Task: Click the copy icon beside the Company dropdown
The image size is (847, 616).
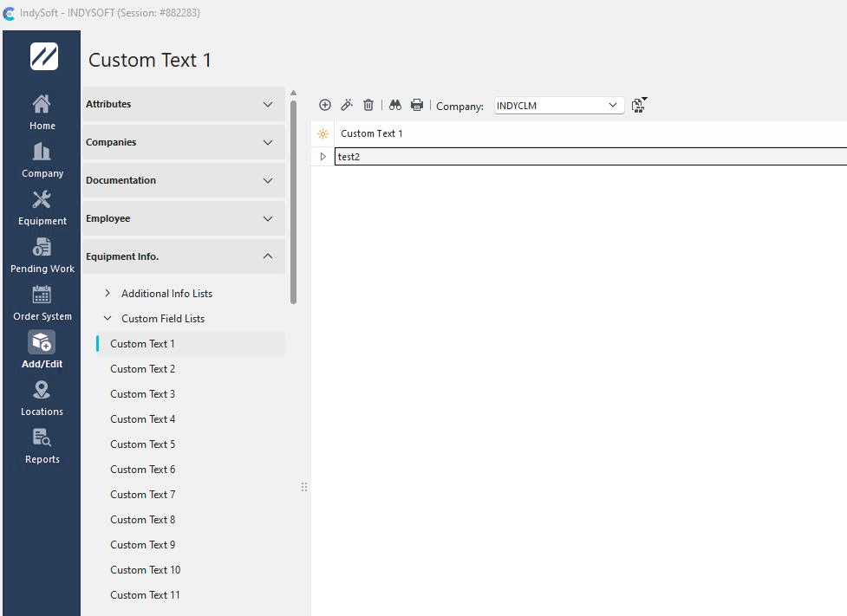Action: [639, 105]
